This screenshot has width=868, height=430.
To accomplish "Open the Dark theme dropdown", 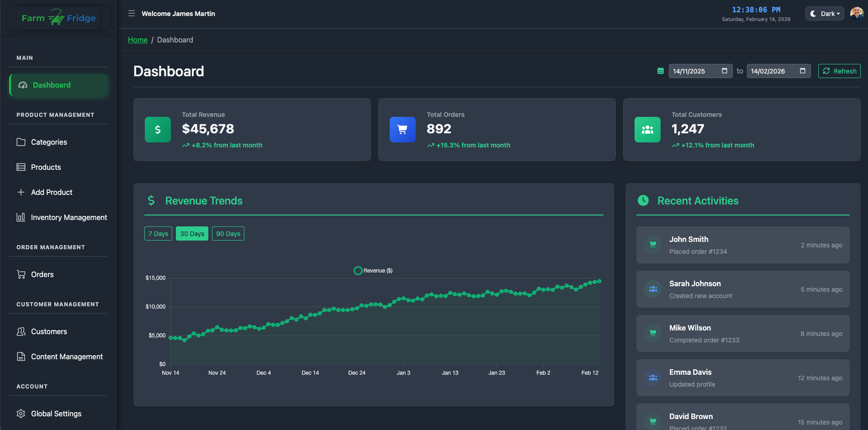I will 824,14.
